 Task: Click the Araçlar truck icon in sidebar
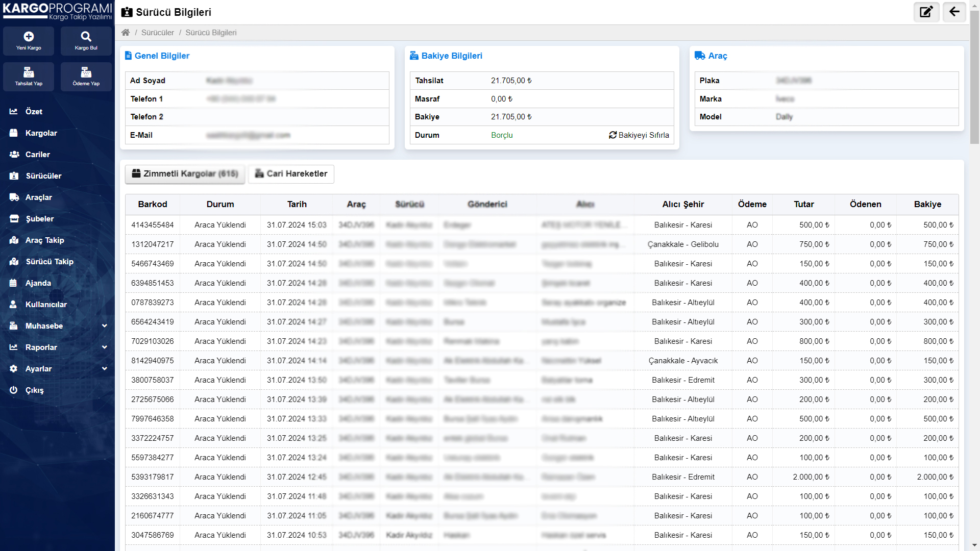coord(14,197)
